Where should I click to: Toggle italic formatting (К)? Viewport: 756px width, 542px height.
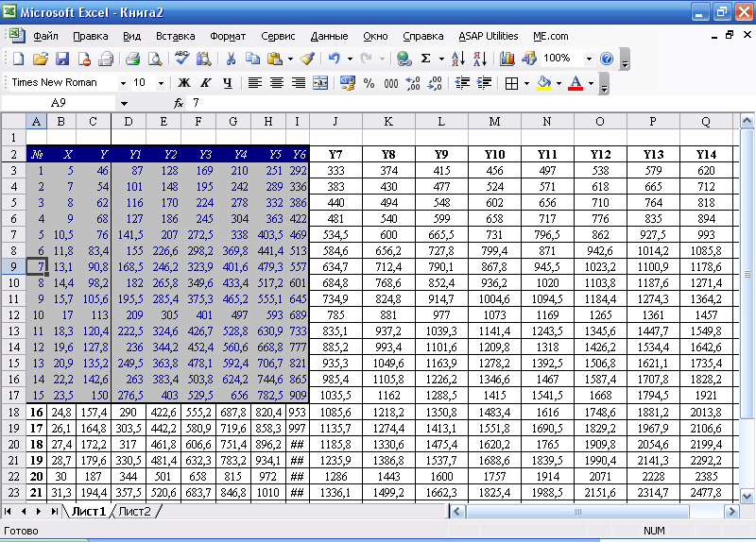click(x=205, y=83)
